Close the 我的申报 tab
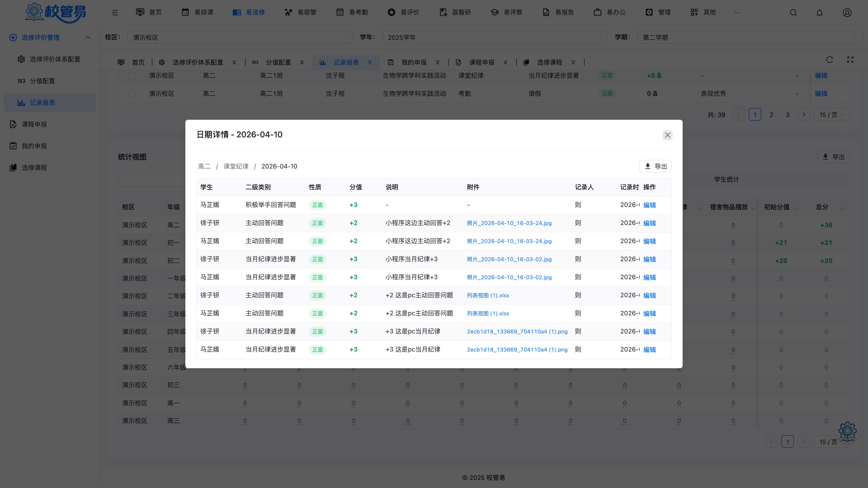Image resolution: width=868 pixels, height=488 pixels. (437, 62)
